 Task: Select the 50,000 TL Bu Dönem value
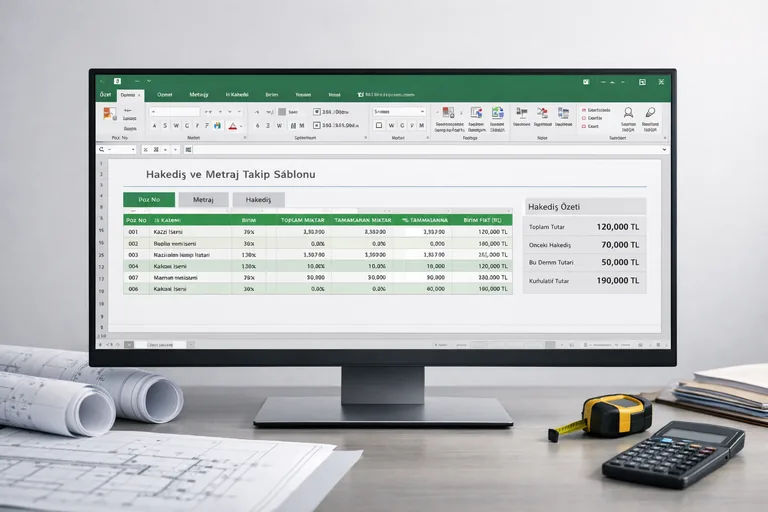coord(620,262)
